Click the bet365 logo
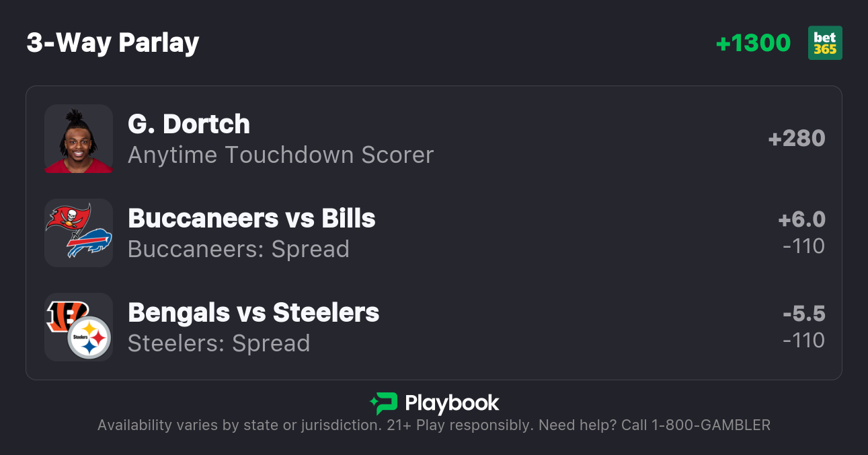Screen dimensions: 868x455 (x=825, y=42)
